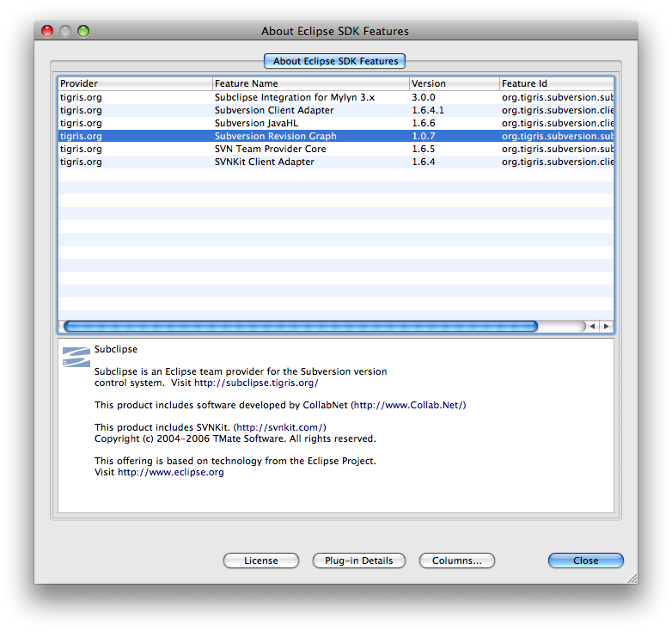The width and height of the screenshot is (672, 631).
Task: Click the horizontal scrollbar right arrow
Action: (x=606, y=326)
